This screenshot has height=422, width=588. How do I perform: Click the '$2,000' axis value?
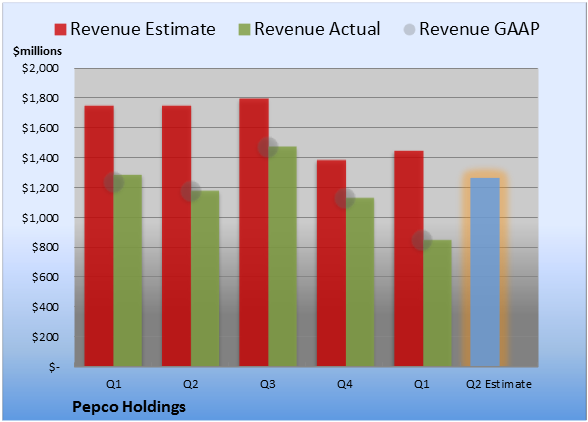pyautogui.click(x=40, y=68)
